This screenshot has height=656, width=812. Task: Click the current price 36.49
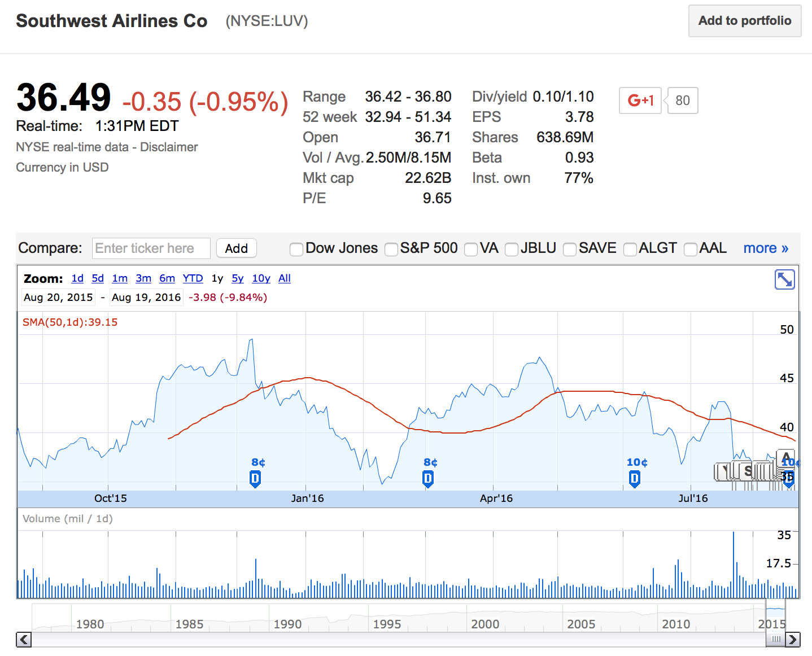(64, 97)
